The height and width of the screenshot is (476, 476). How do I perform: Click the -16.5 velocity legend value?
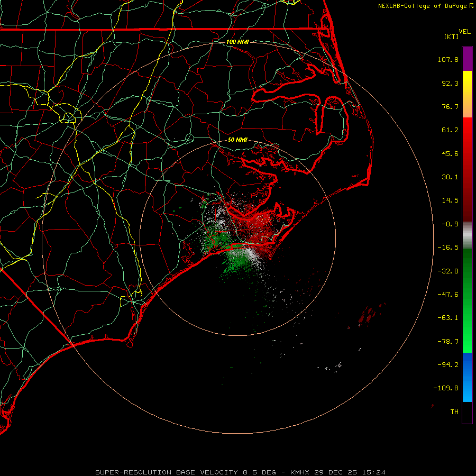tap(448, 248)
